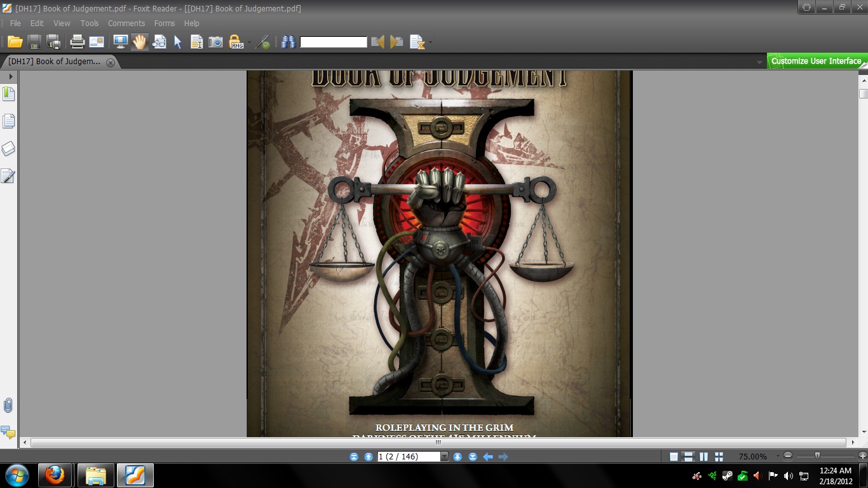Click the Open file folder icon

tap(15, 42)
